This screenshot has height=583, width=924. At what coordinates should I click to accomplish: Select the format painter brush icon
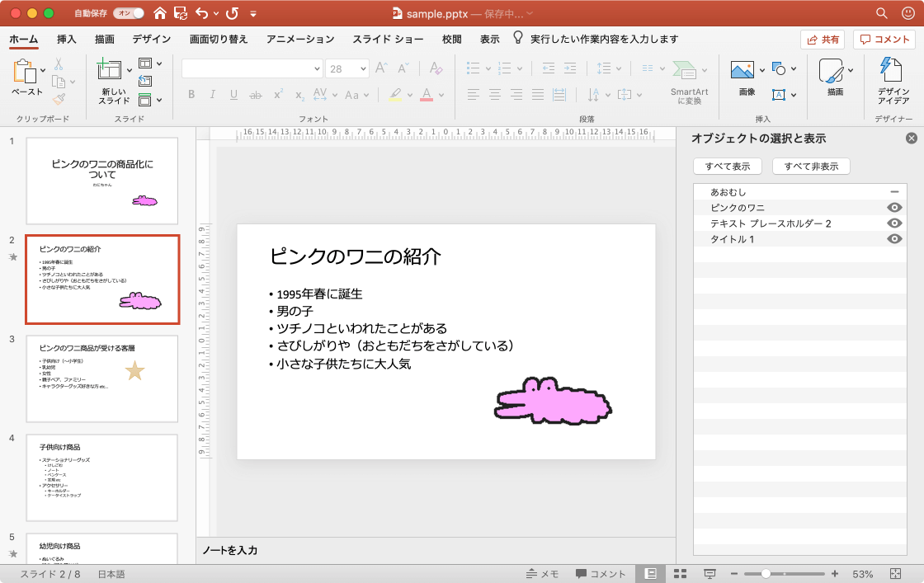(59, 100)
